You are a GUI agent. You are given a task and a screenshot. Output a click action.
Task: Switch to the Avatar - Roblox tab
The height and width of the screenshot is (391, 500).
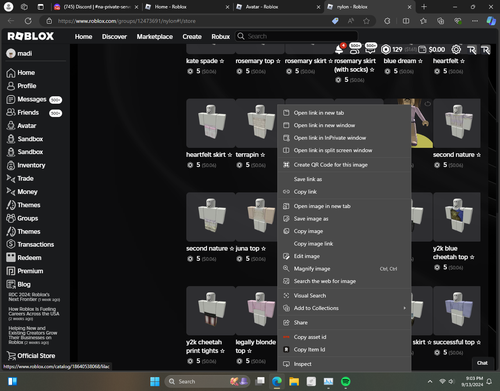(277, 7)
